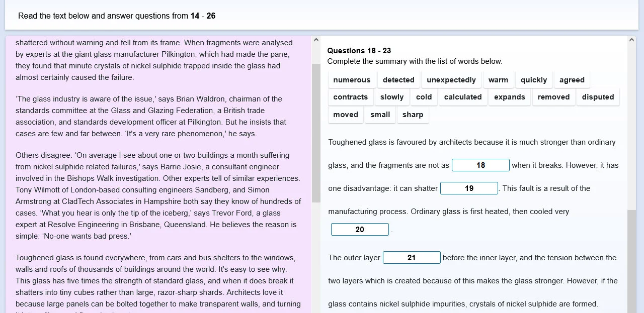644x313 pixels.
Task: Click the passage panel scrollbar thumb
Action: coord(316,133)
